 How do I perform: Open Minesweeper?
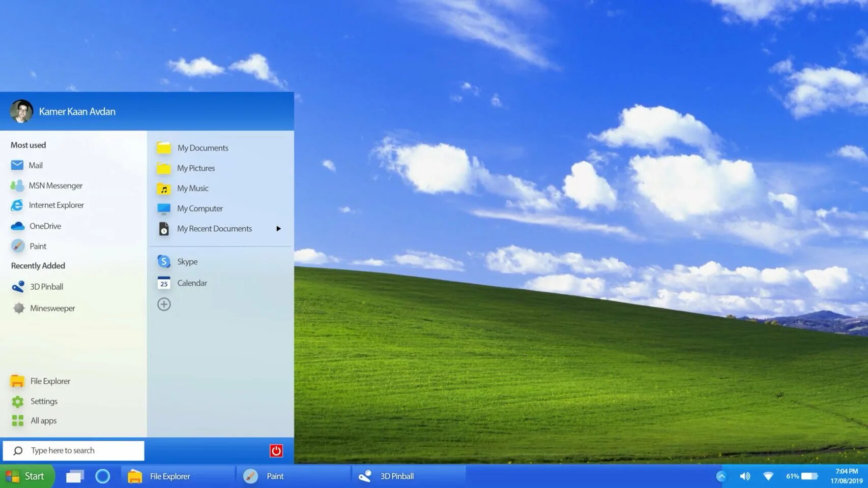pos(52,308)
